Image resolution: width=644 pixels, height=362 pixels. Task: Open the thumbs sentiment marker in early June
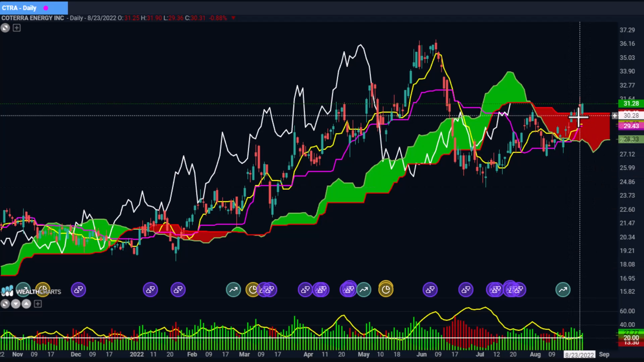click(x=430, y=290)
